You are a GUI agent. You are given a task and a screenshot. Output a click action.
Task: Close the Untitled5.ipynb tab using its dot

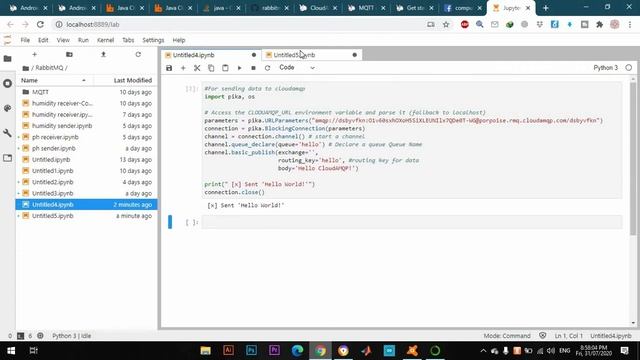(x=354, y=55)
